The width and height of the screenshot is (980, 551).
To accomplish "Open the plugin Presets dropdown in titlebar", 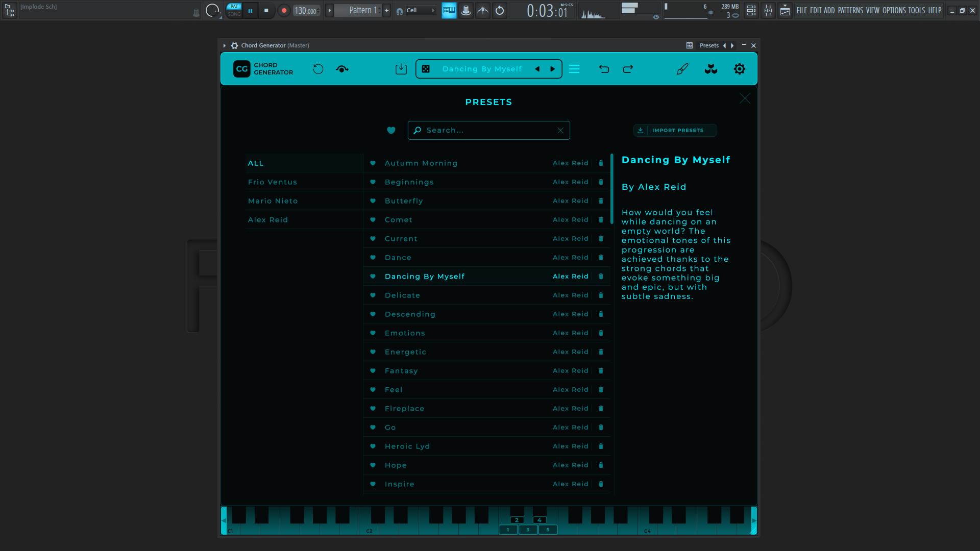I will tap(709, 45).
